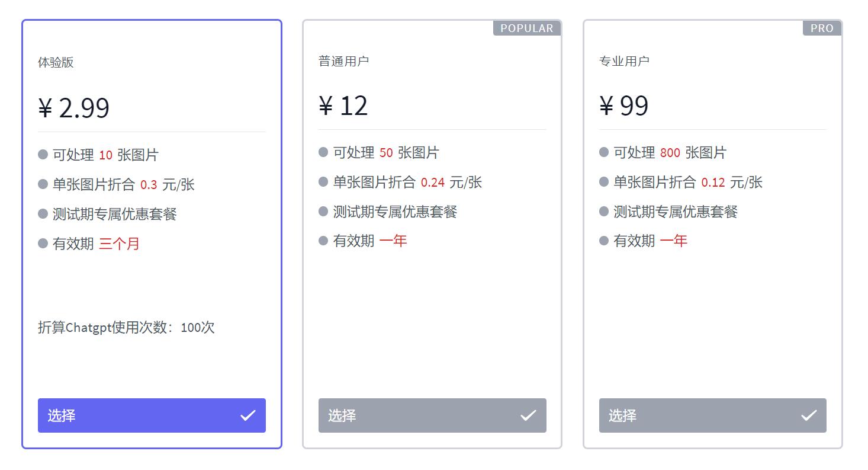This screenshot has height=470, width=868.
Task: Click the 专业用户 plan title
Action: 624,60
